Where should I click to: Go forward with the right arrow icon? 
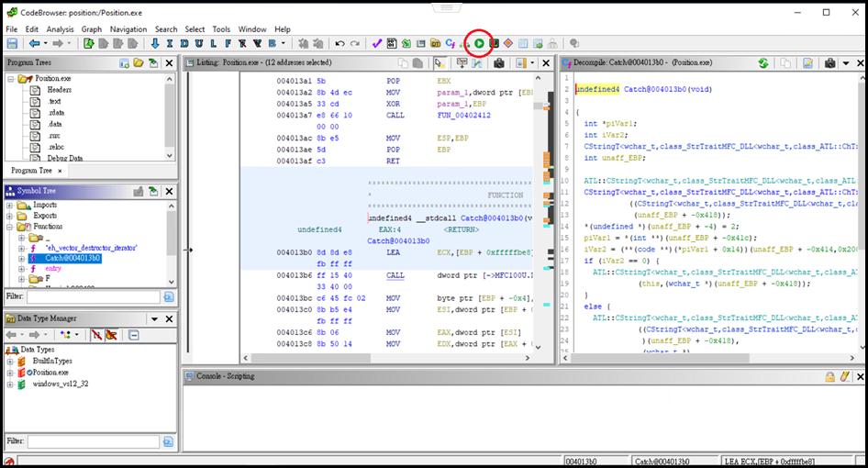click(x=58, y=43)
